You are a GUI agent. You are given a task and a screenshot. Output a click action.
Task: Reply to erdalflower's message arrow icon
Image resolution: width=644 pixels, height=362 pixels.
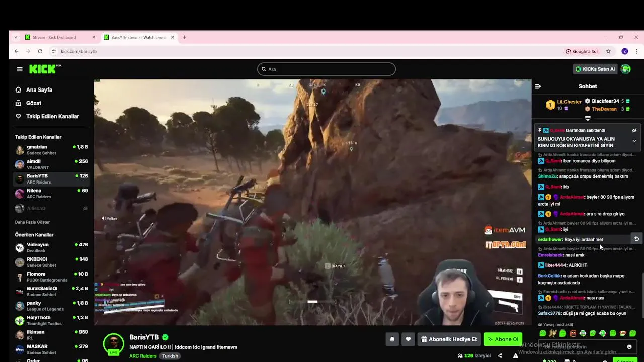coord(636,239)
